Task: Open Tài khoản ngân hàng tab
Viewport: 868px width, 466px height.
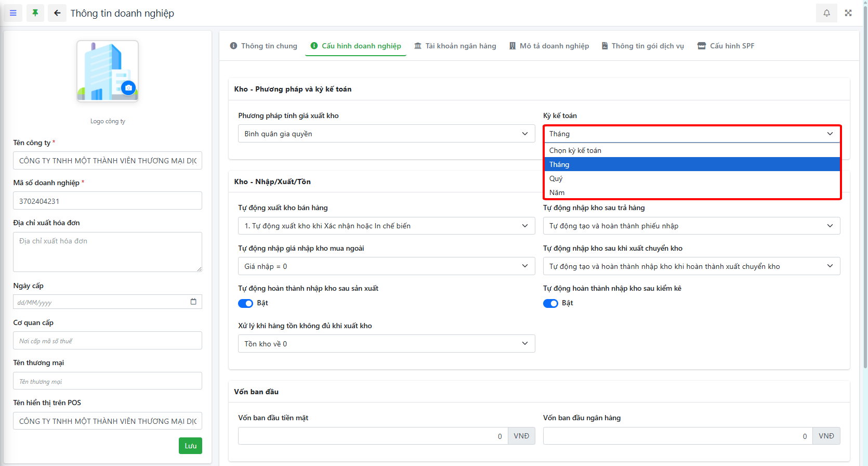Action: (455, 46)
